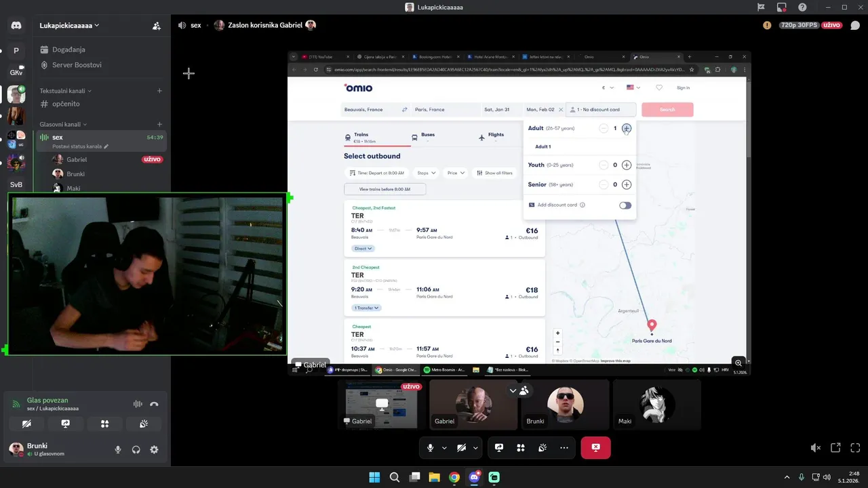Open more options in call bar

tap(564, 448)
